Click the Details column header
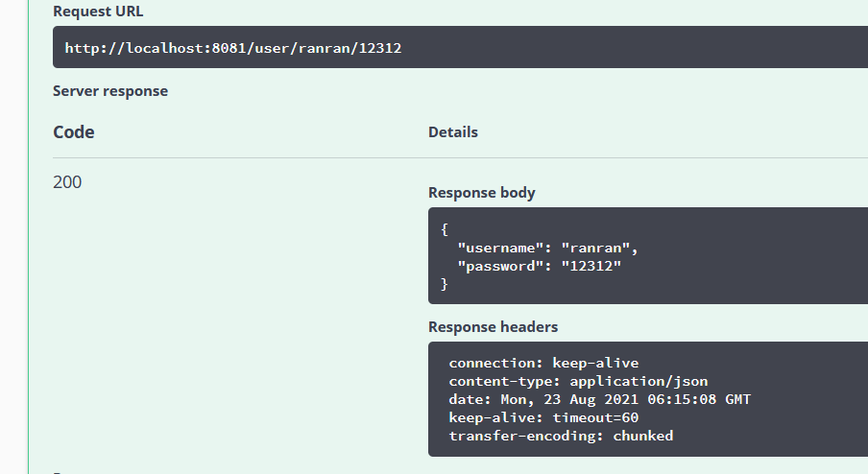Viewport: 868px width, 474px height. (453, 132)
